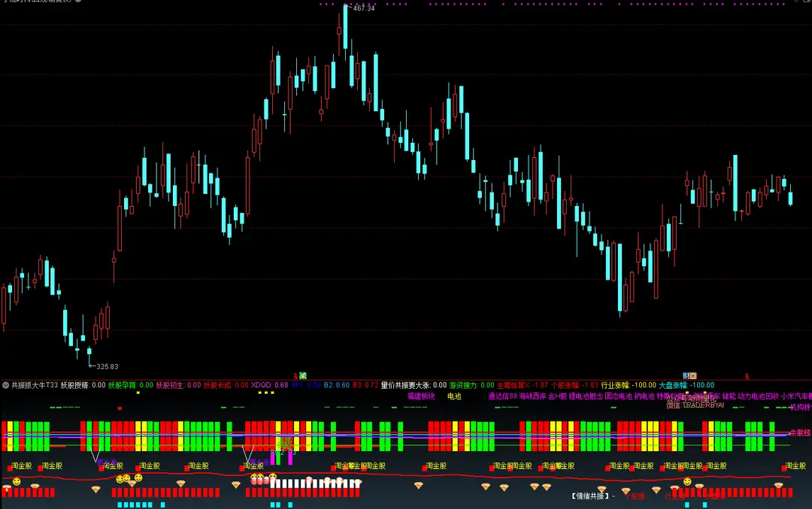Click the cyan 大盘涨幅 value
812x509 pixels.
pyautogui.click(x=686, y=385)
